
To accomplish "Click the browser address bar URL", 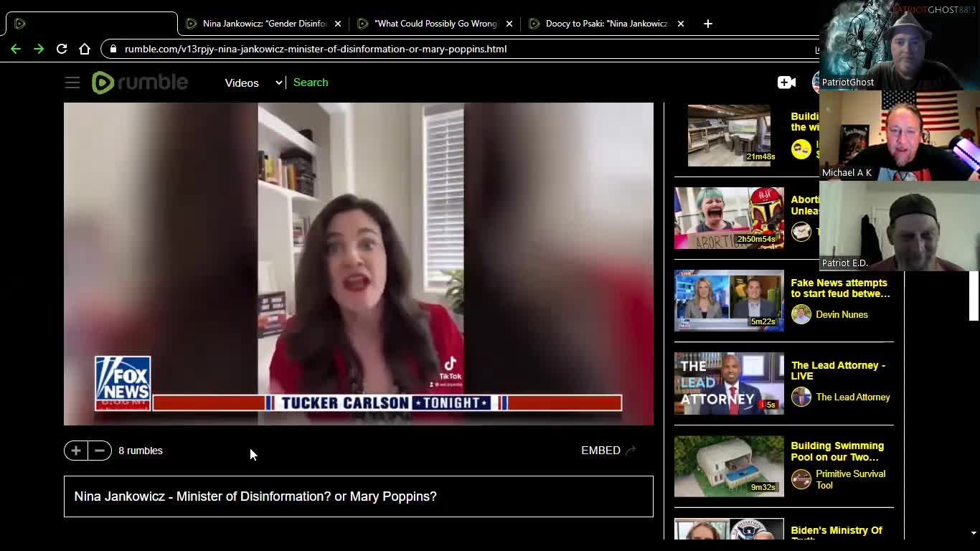I will (x=316, y=49).
